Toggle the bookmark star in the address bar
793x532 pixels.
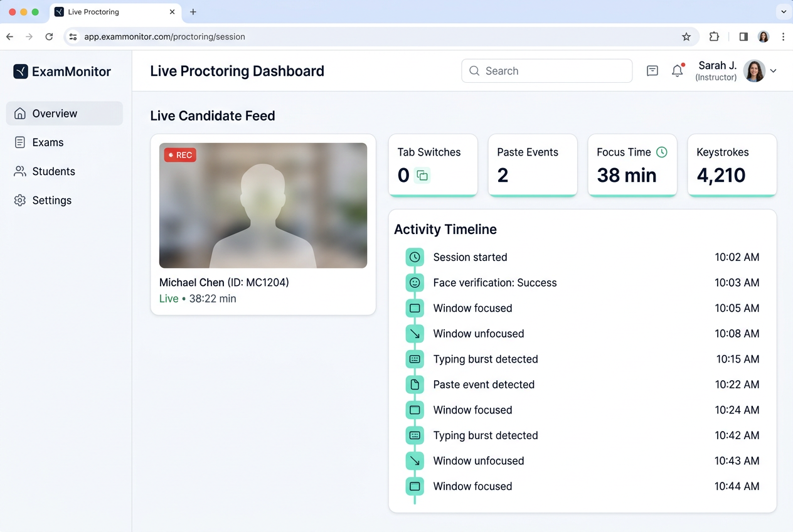click(686, 36)
